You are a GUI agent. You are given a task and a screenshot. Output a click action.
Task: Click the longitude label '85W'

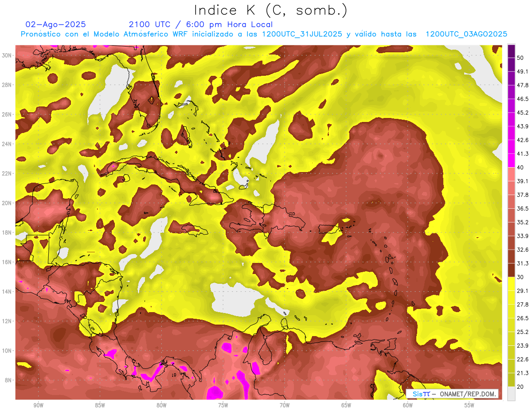coord(100,405)
